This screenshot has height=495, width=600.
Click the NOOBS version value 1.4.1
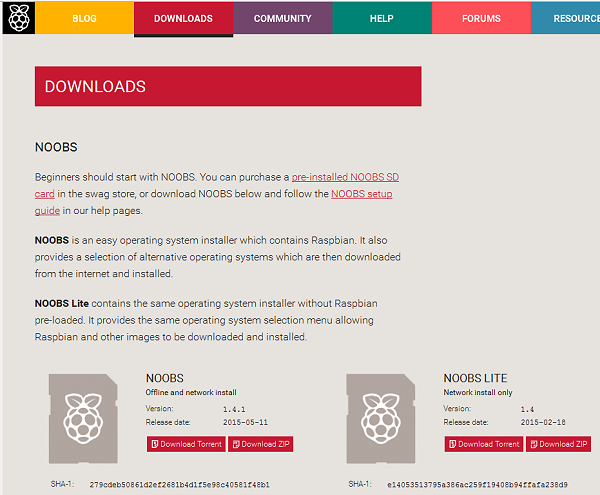point(234,410)
